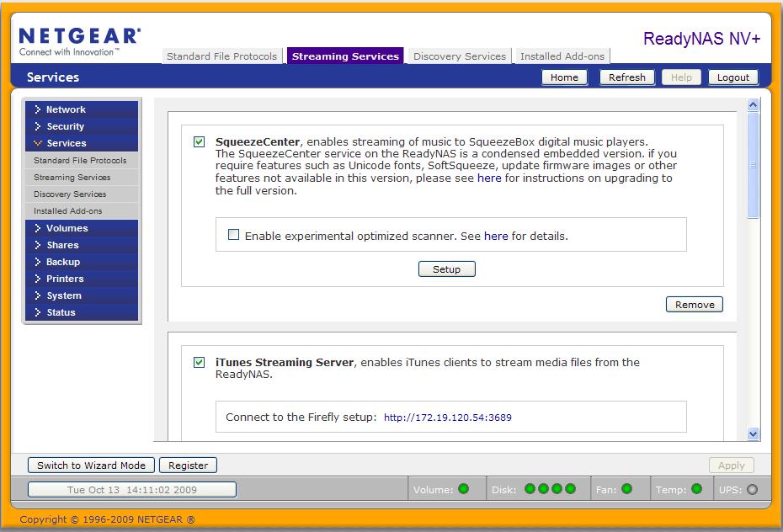
Task: Disable the iTunes Streaming Server checkbox
Action: [199, 363]
